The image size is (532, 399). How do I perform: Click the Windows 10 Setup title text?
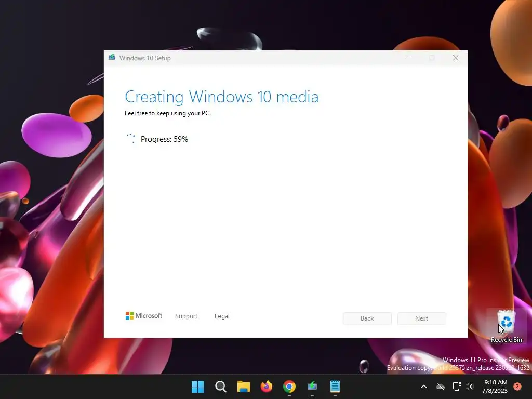click(145, 58)
